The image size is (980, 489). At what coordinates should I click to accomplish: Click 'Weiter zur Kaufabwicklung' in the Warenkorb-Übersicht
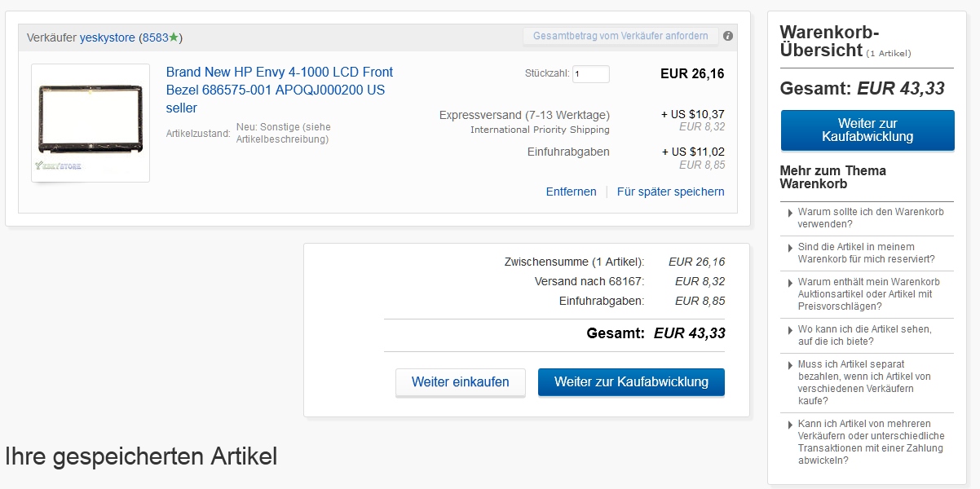[x=867, y=130]
